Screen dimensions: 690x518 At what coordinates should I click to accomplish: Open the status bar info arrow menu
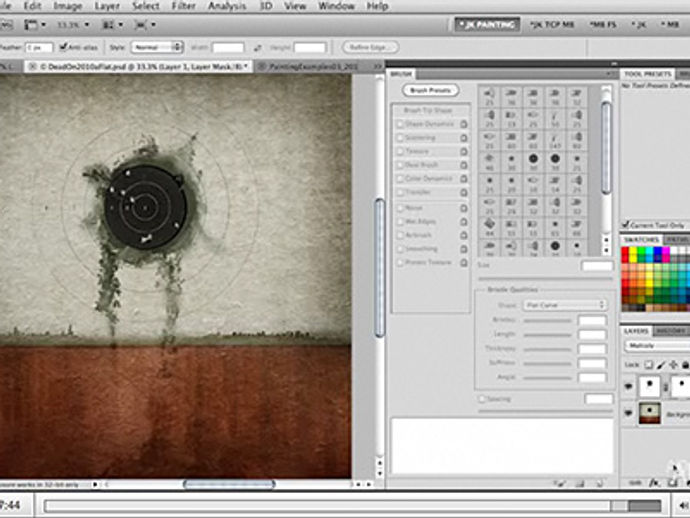(x=95, y=485)
